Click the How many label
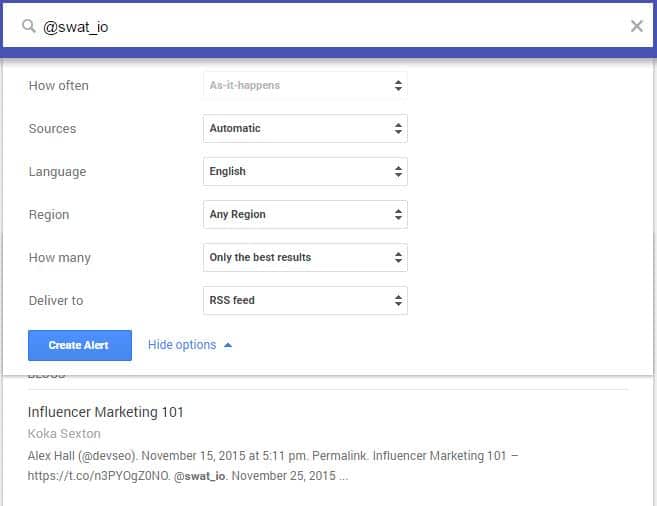 59,258
